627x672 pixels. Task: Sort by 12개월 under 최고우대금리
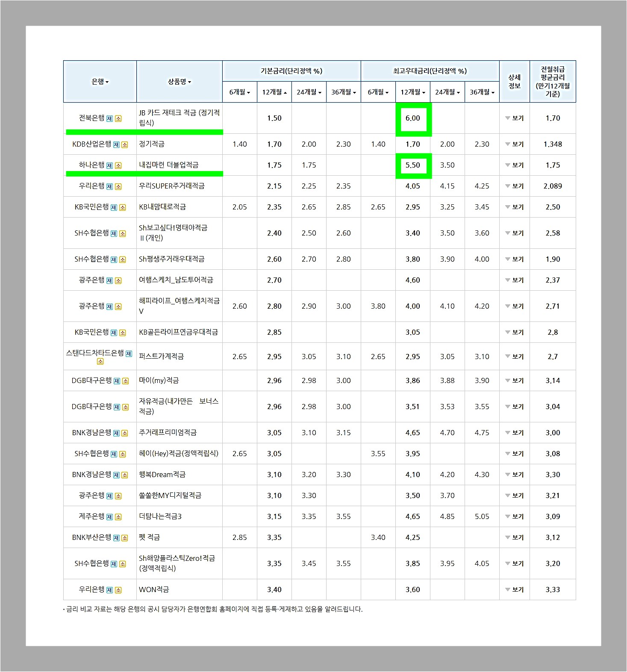pyautogui.click(x=413, y=92)
